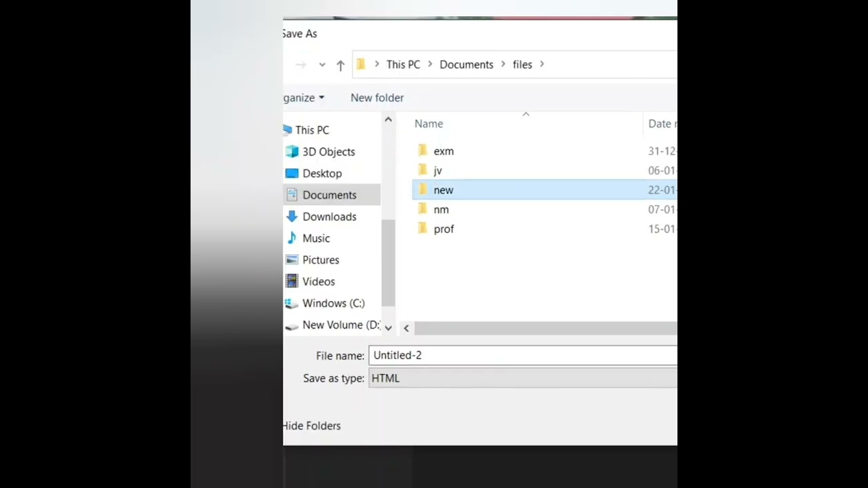Click the 3D Objects icon in sidebar

pyautogui.click(x=292, y=152)
